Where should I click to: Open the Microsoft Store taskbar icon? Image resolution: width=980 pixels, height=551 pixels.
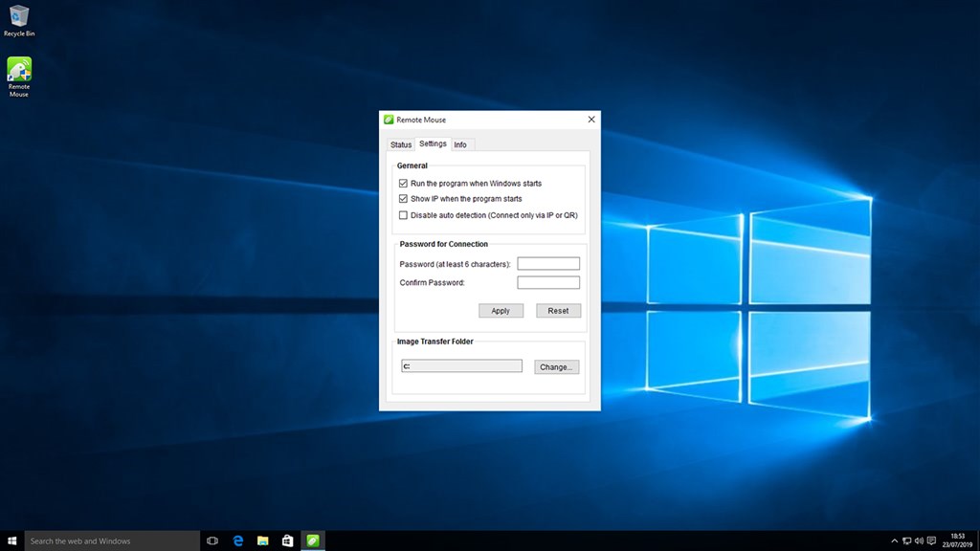coord(287,541)
